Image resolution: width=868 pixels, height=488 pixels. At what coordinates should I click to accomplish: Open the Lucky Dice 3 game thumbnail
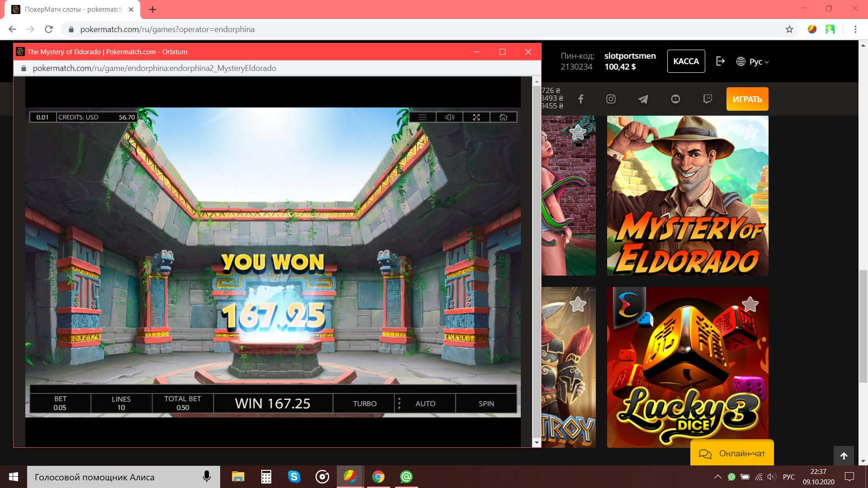pos(688,367)
